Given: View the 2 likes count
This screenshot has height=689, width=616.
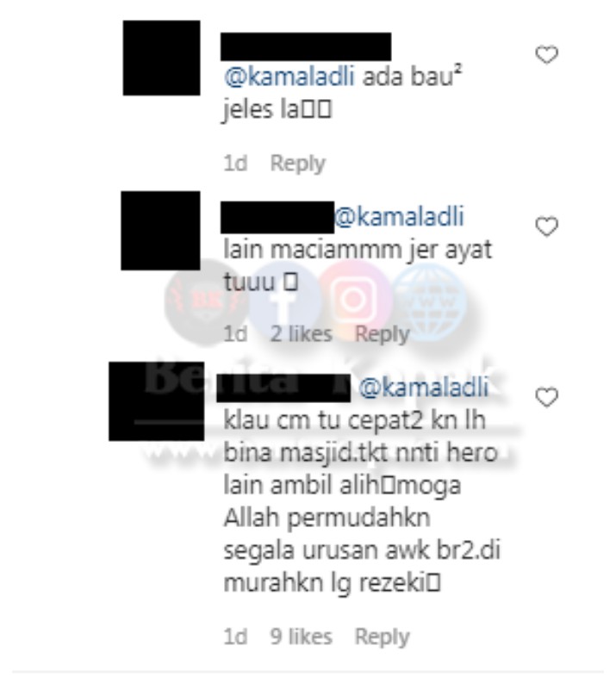Looking at the screenshot, I should [302, 334].
